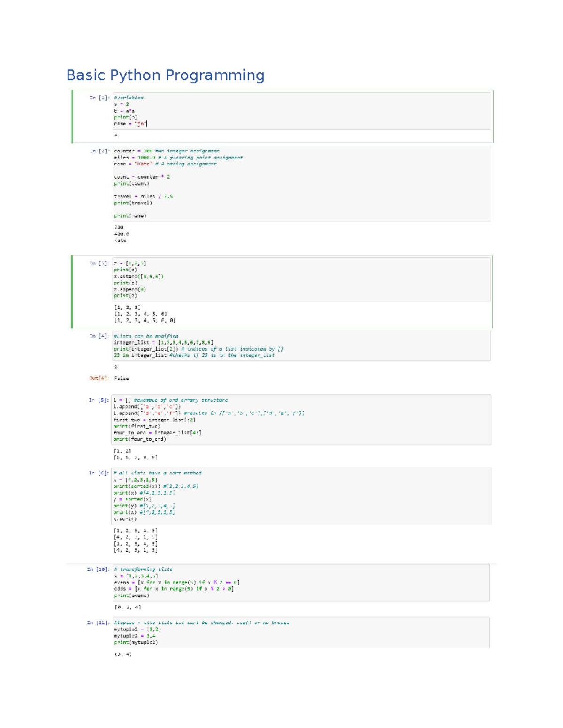The height and width of the screenshot is (728, 563).
Task: Select the 'In [3]:' cell prompt
Action: coord(100,263)
